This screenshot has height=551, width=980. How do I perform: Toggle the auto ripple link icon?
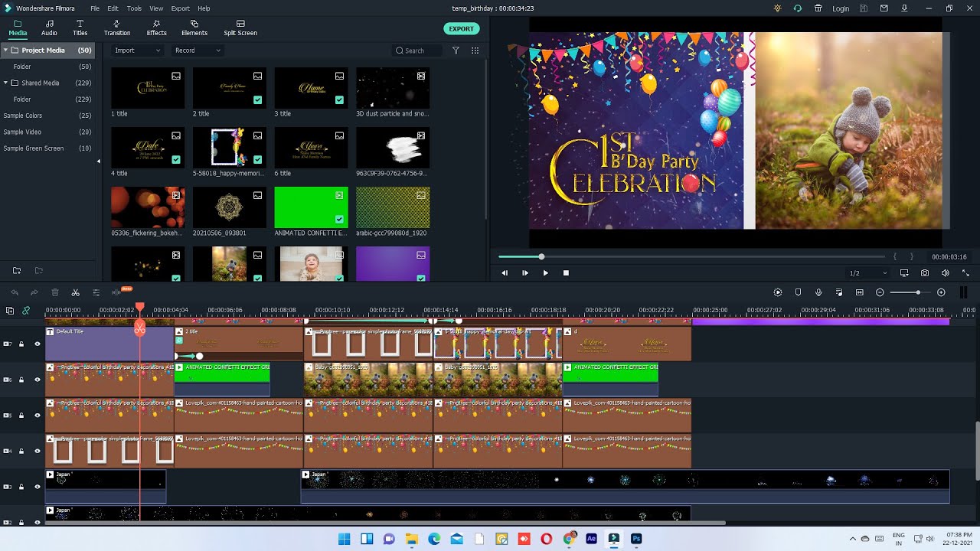pyautogui.click(x=25, y=311)
